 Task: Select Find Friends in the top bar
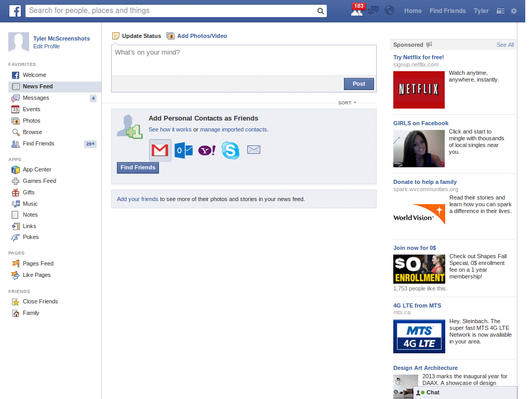coord(447,11)
